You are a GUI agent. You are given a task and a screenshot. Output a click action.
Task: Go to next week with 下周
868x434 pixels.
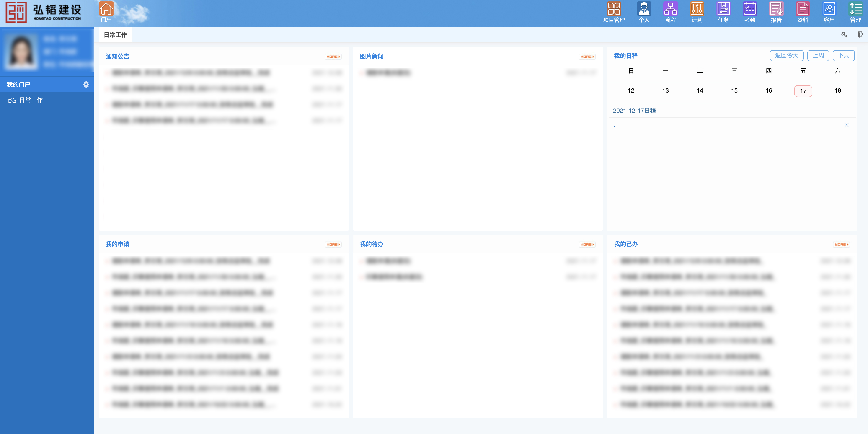[x=843, y=55]
